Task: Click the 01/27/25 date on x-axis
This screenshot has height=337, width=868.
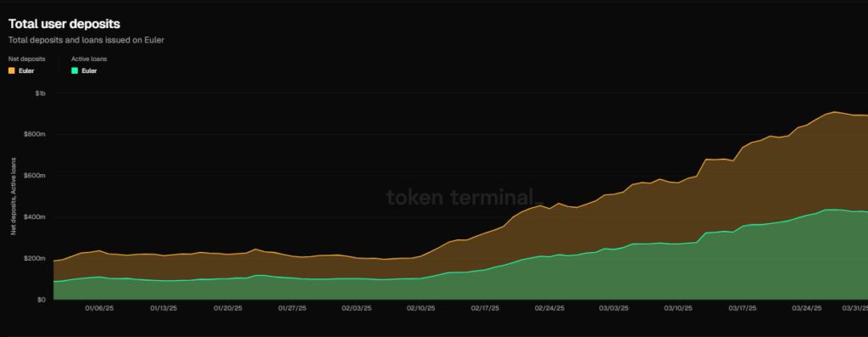Action: 292,307
